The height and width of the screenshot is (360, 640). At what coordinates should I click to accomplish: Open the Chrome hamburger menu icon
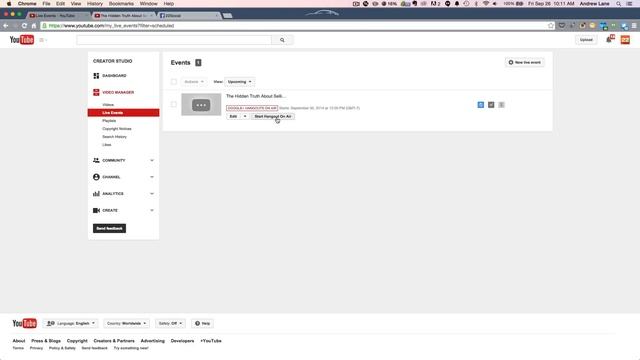click(x=634, y=26)
